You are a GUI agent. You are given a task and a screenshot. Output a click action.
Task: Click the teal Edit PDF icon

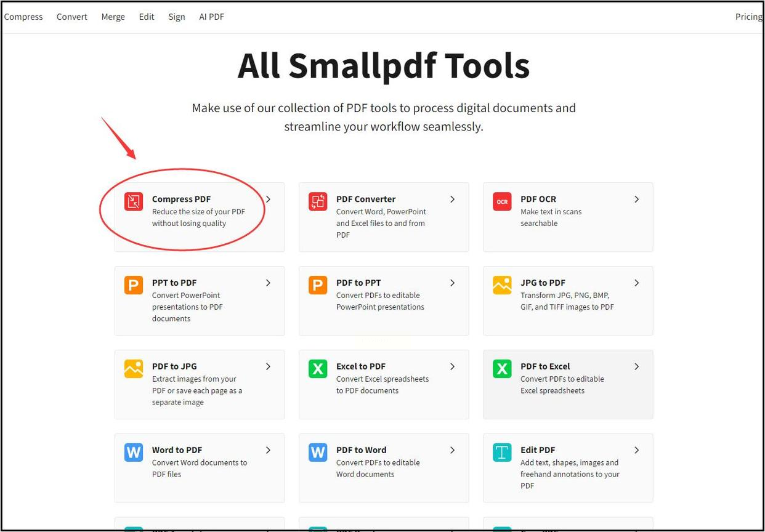pyautogui.click(x=502, y=453)
